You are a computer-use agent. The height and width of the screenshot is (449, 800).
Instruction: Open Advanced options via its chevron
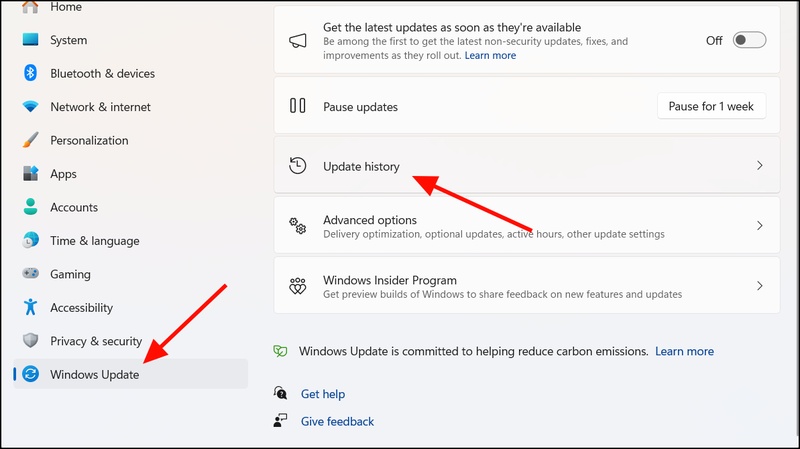[x=759, y=226]
